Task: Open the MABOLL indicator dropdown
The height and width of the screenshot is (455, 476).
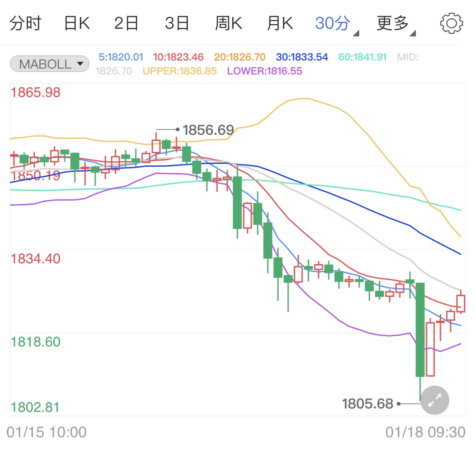Action: coord(49,63)
